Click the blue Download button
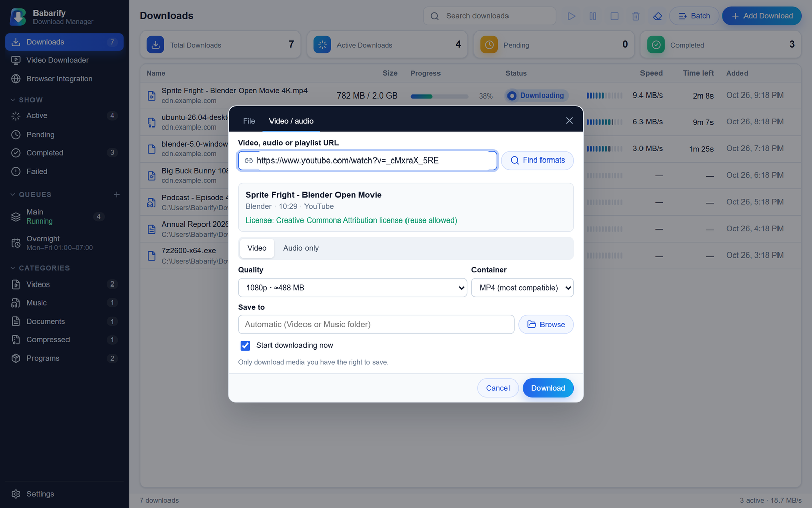 pos(548,388)
